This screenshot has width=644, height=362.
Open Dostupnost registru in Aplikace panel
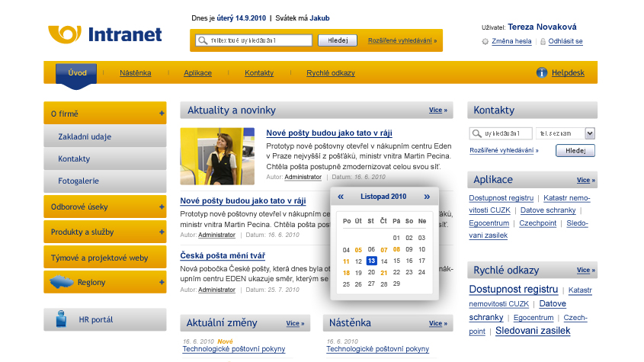point(501,198)
